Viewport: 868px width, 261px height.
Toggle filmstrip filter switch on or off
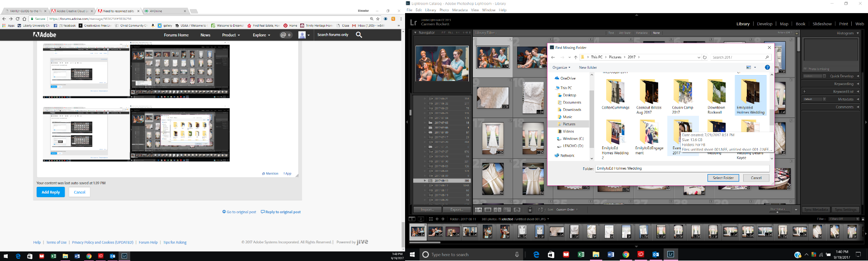click(863, 219)
